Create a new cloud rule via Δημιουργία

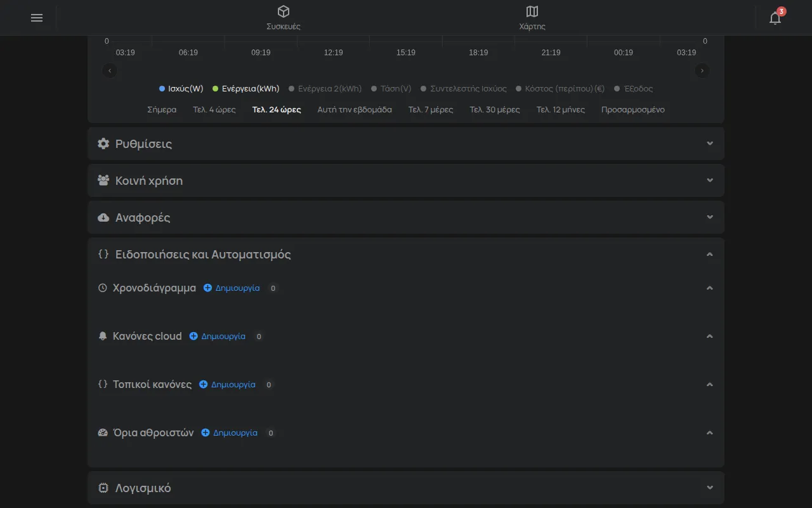(218, 336)
